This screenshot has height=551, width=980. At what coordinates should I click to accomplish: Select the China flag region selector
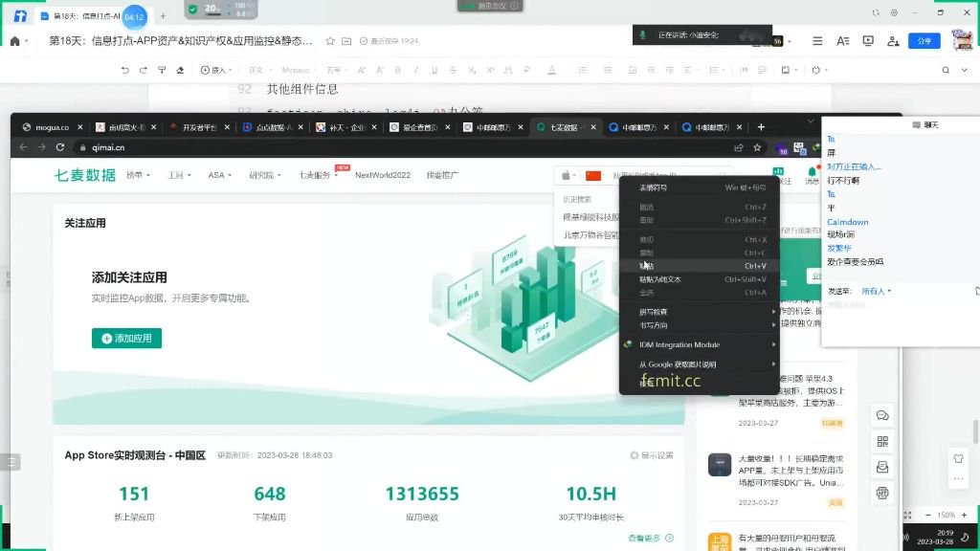(593, 176)
